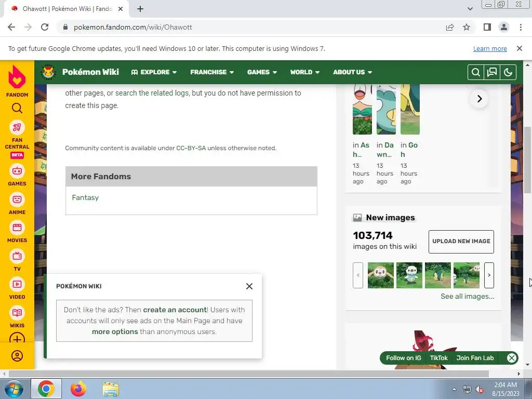Open the fourth new image thumbnail with grass
The width and height of the screenshot is (532, 399).
click(x=466, y=275)
